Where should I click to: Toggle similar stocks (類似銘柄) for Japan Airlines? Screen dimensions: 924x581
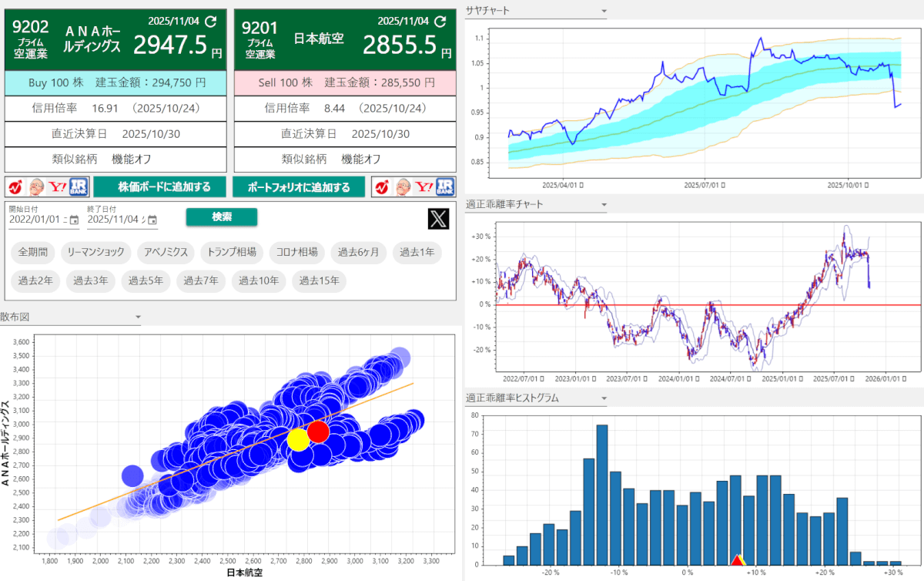point(344,160)
